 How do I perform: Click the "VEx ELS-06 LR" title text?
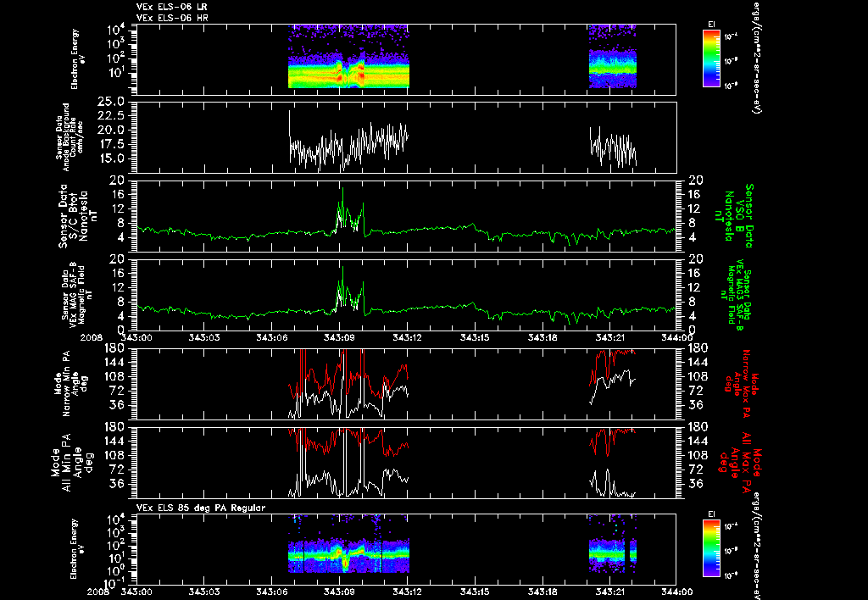171,7
